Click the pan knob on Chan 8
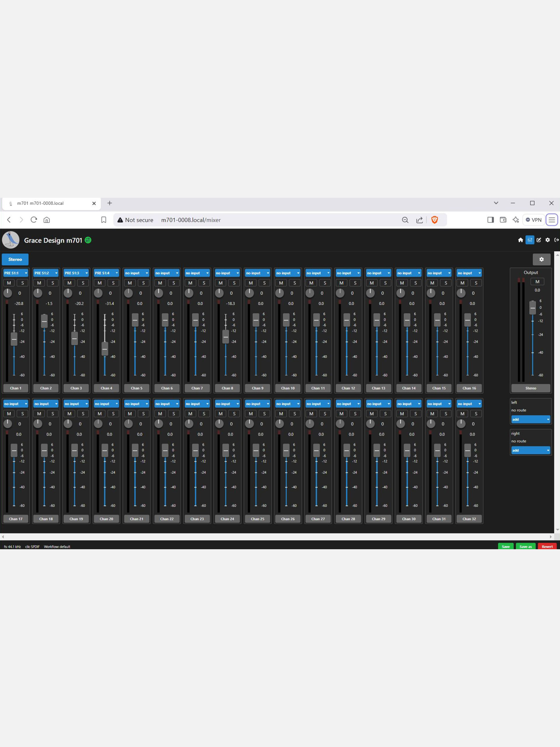 [x=219, y=293]
